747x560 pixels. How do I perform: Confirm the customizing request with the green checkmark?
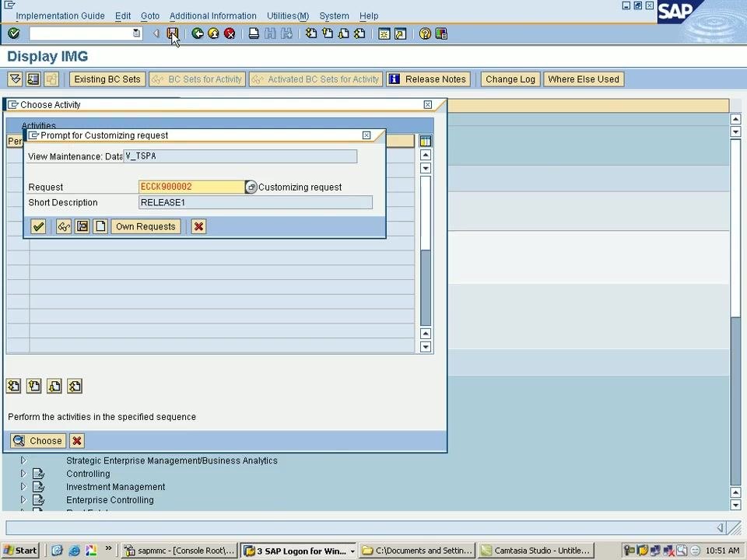(x=38, y=226)
